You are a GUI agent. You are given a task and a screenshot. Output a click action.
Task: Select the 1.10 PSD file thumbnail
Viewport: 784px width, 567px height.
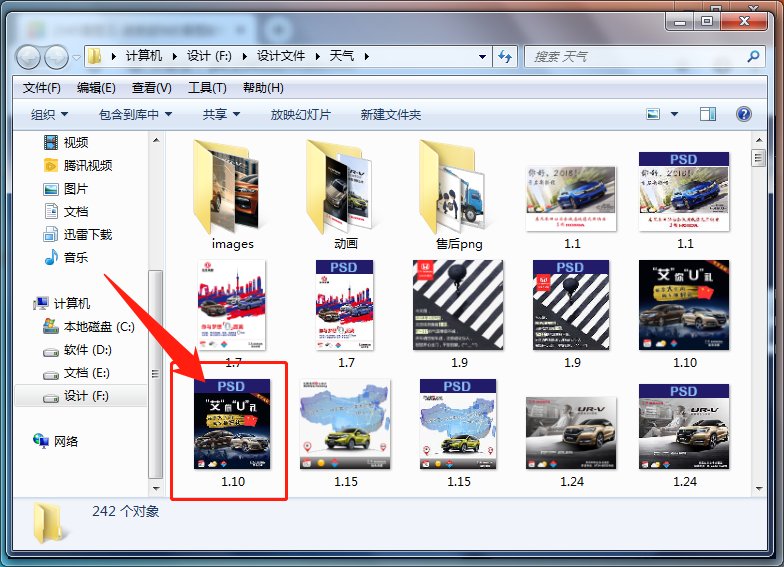point(232,424)
